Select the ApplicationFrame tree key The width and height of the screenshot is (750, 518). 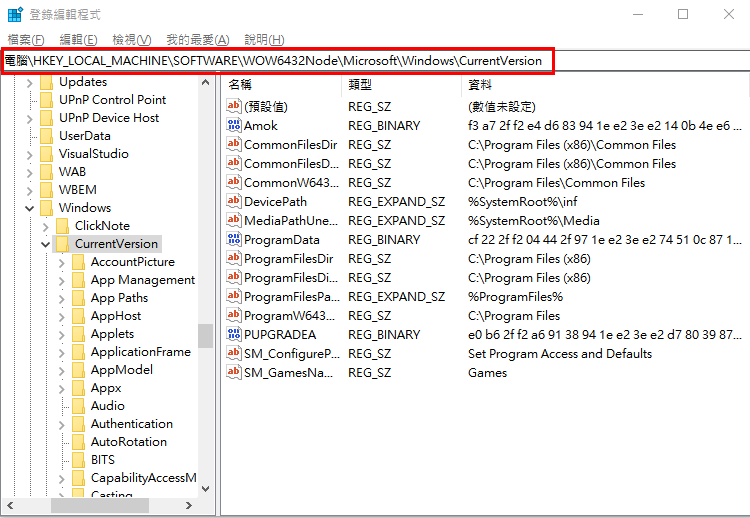coord(141,352)
